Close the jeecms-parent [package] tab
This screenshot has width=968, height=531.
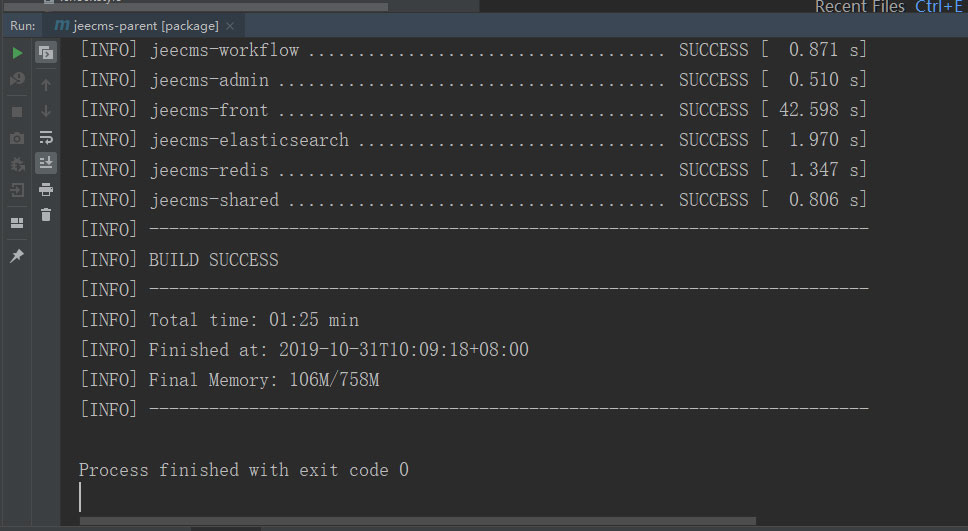point(230,25)
